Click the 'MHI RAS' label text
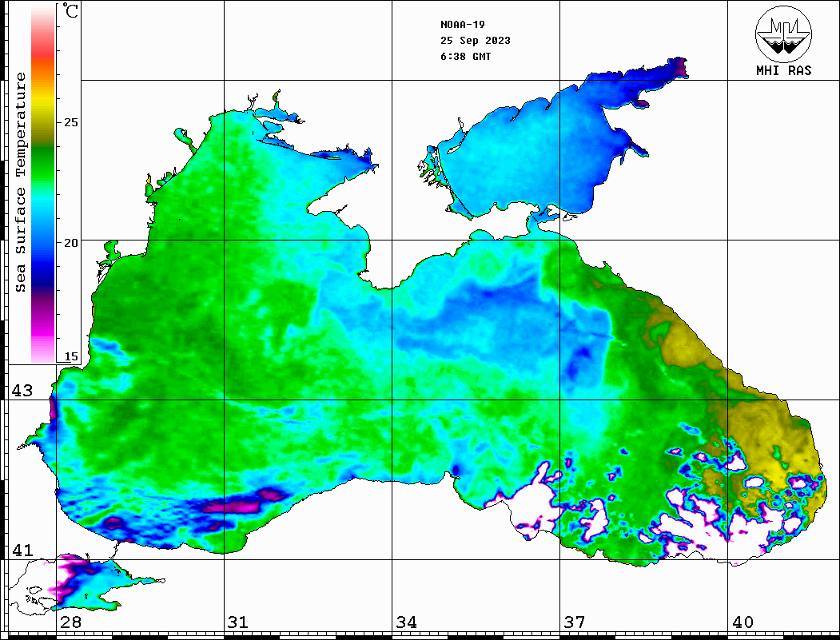The height and width of the screenshot is (640, 840). (783, 70)
